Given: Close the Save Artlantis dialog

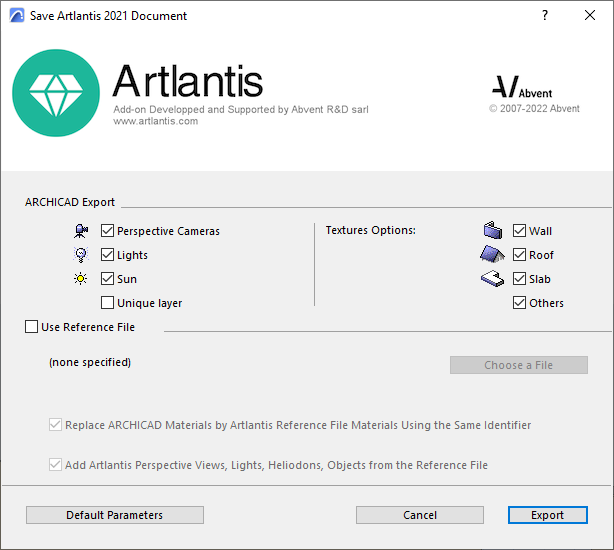Looking at the screenshot, I should [590, 15].
